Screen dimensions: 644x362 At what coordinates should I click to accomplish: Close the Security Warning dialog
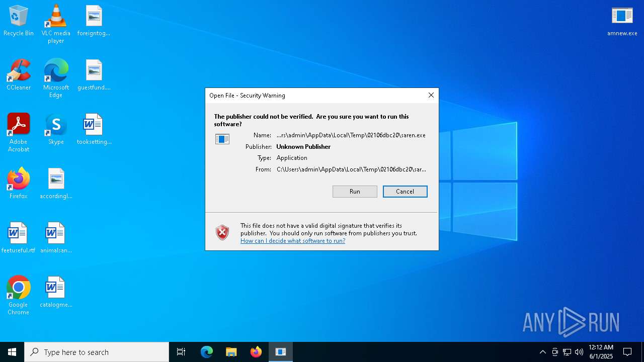[431, 95]
